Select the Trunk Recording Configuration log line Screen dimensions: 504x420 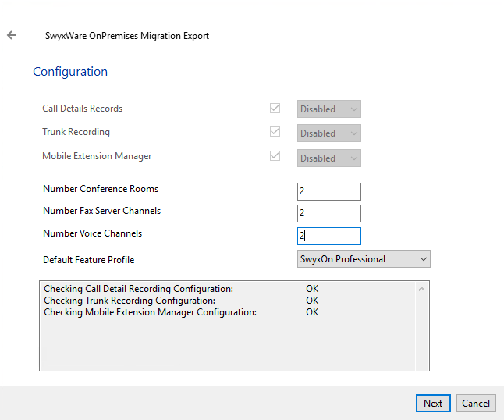(x=130, y=301)
